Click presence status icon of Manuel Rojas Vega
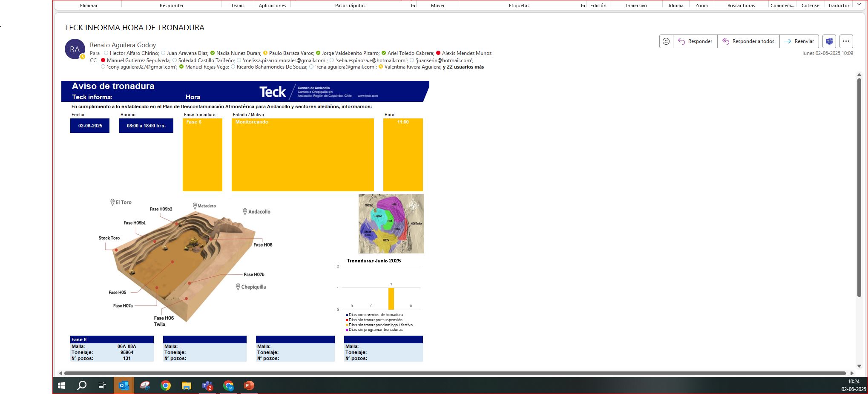 (x=181, y=67)
